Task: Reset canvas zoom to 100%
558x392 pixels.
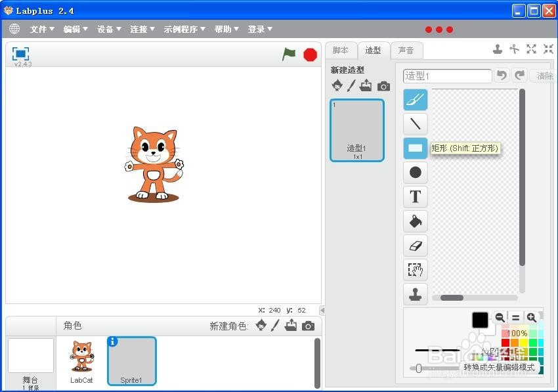Action: point(515,317)
